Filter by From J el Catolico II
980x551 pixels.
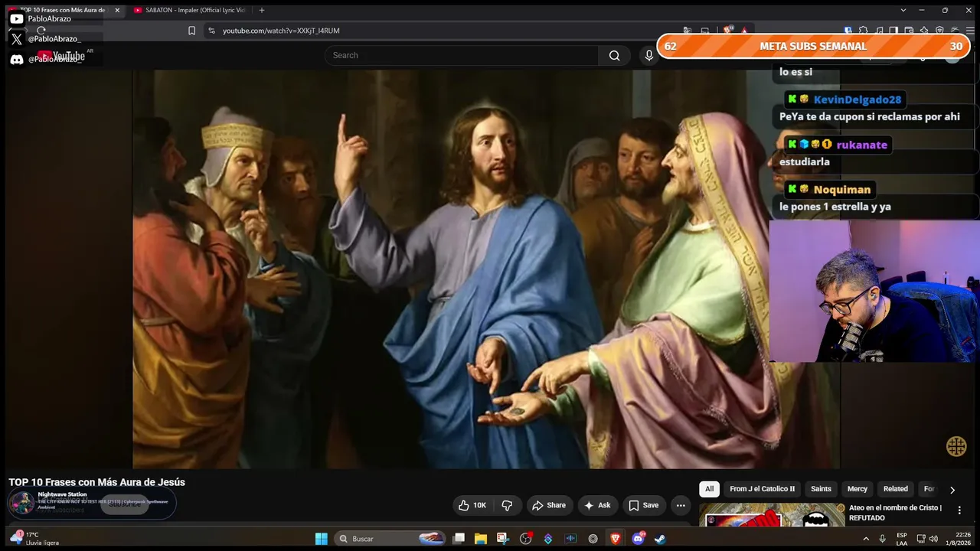[x=762, y=489]
